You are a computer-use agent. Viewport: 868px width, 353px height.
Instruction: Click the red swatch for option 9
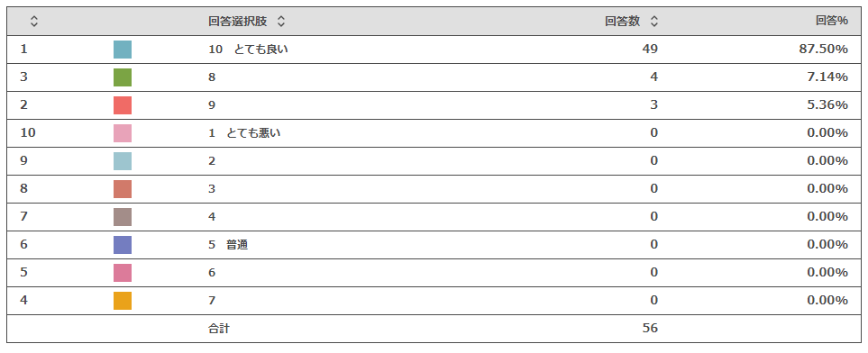tap(123, 105)
